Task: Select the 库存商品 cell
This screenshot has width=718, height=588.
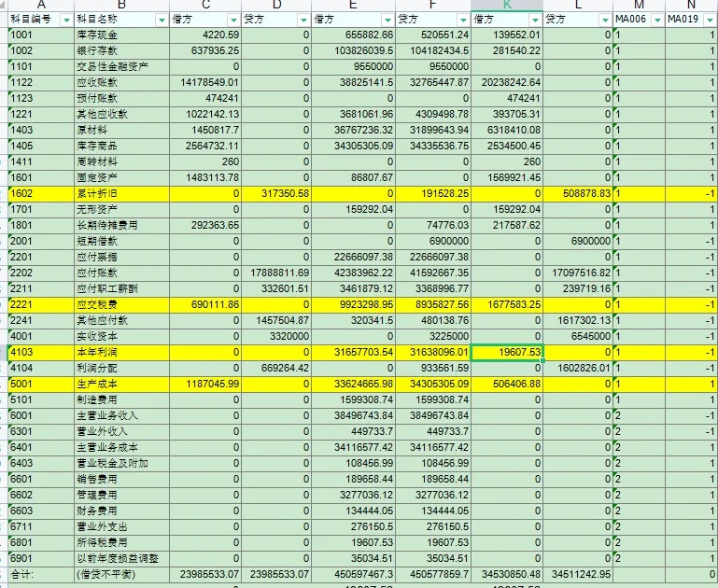Action: point(121,146)
